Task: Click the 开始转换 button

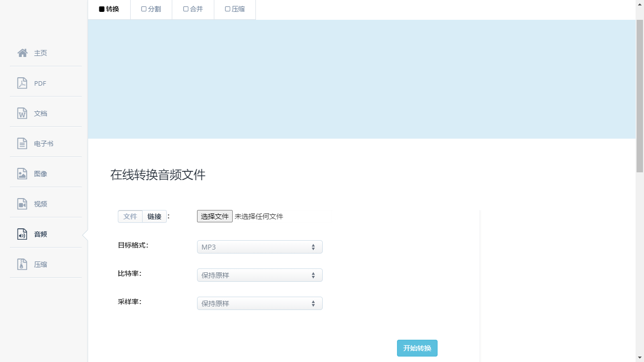Action: pos(417,348)
